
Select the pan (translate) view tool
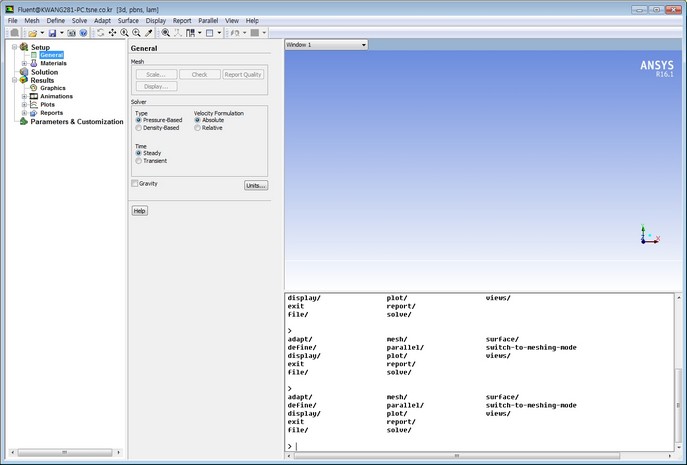coord(112,33)
